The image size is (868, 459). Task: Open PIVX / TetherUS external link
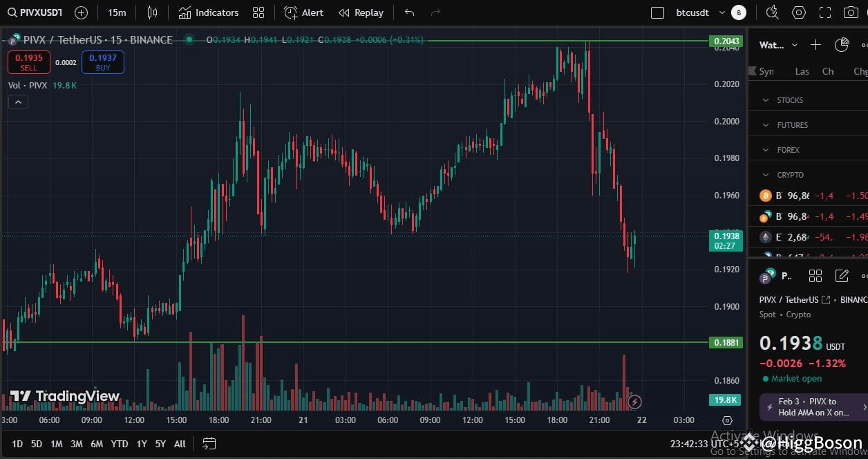point(827,299)
